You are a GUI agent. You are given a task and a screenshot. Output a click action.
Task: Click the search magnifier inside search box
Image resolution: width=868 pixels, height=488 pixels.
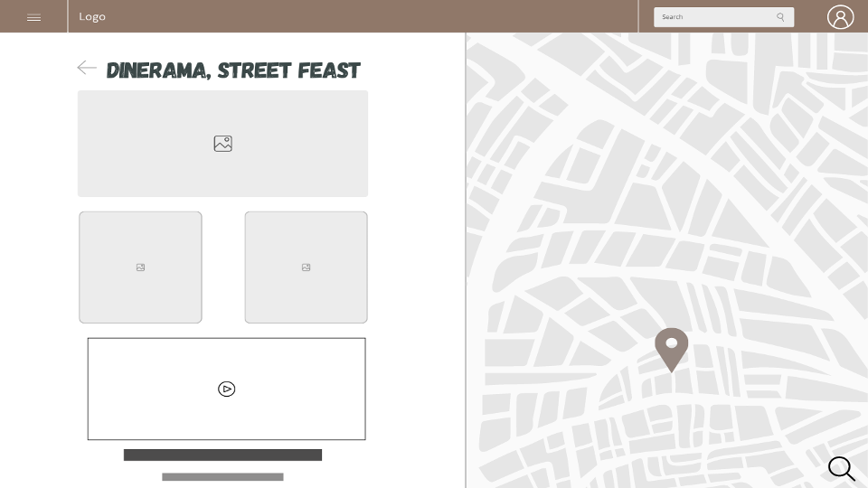coord(780,17)
